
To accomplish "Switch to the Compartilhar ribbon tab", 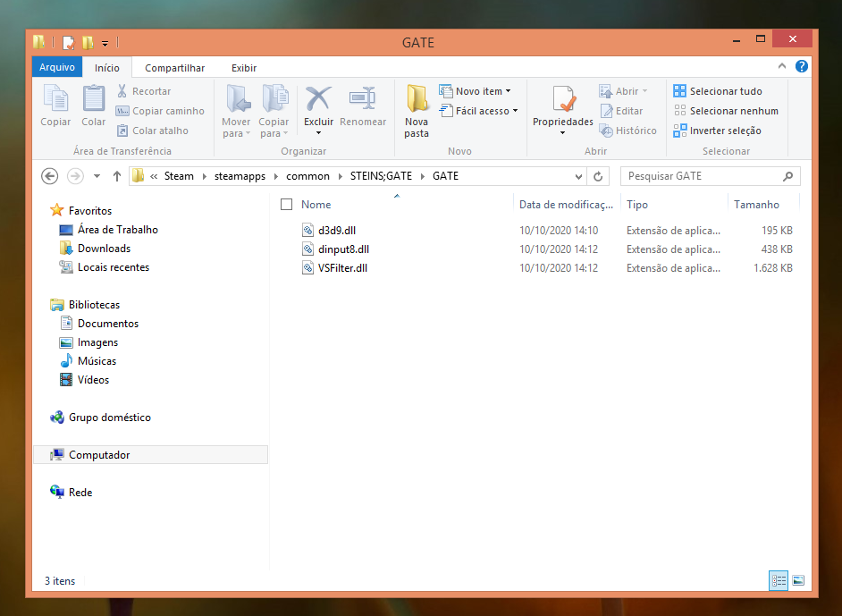I will pos(174,68).
